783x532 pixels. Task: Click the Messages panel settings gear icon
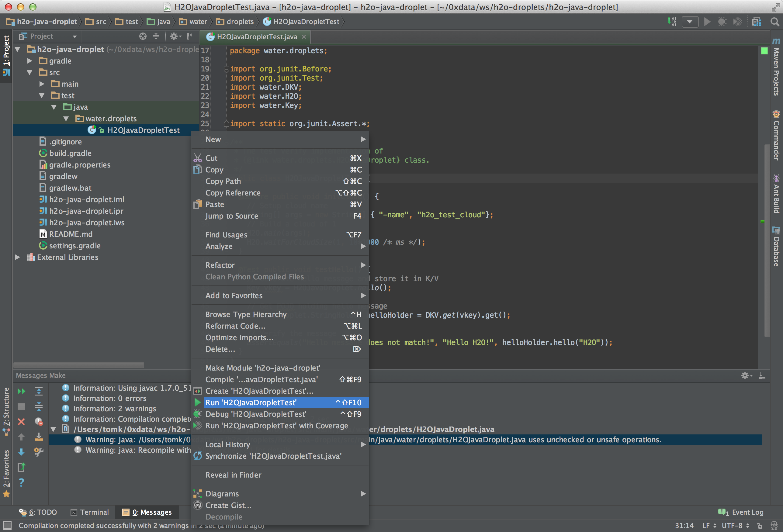[745, 375]
